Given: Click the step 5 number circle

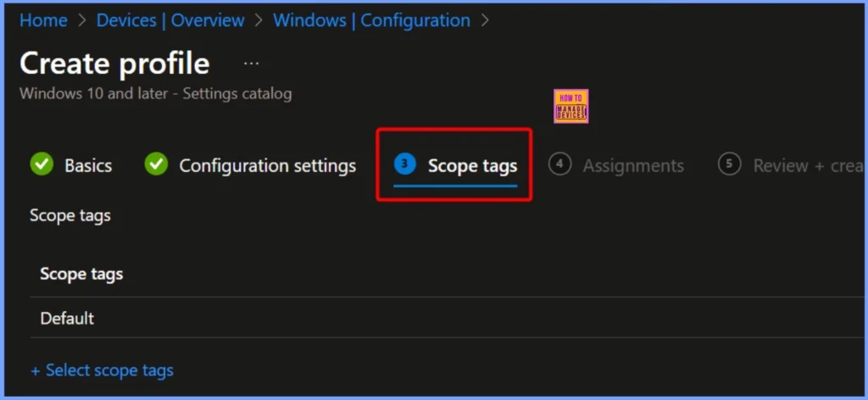Looking at the screenshot, I should [729, 164].
